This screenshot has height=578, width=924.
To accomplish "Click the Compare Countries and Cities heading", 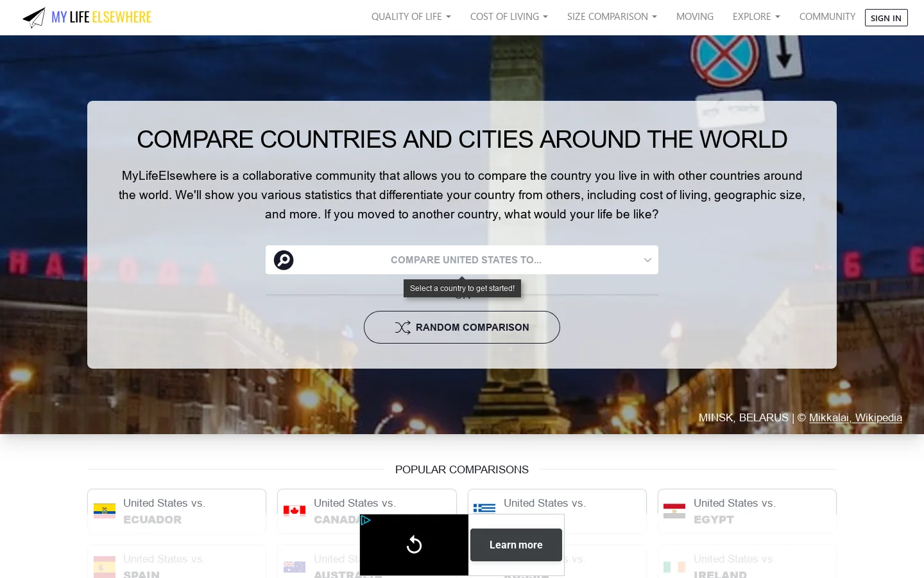I will click(462, 139).
